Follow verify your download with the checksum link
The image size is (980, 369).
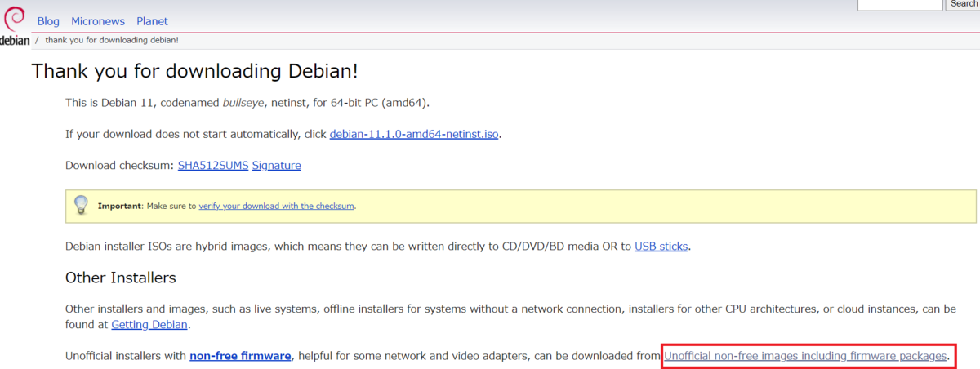tap(276, 206)
